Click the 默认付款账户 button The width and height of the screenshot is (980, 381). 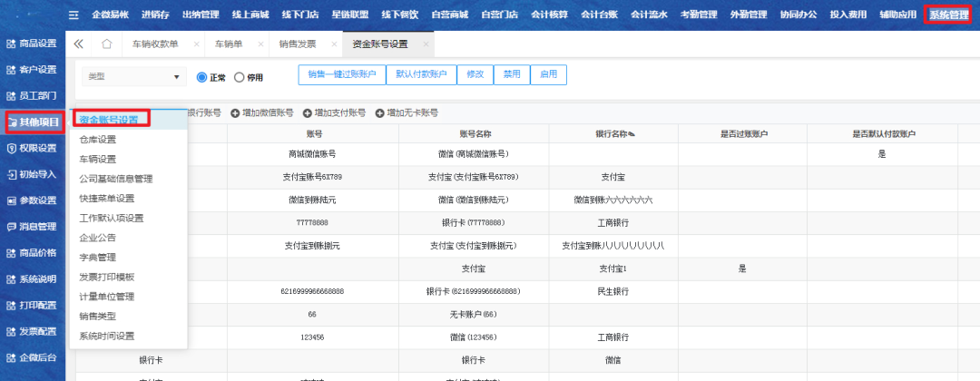[x=420, y=75]
